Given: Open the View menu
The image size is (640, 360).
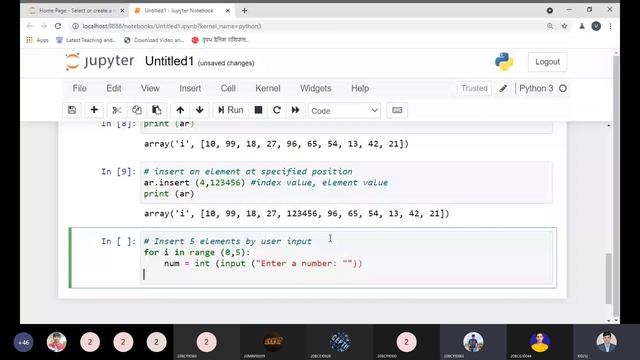Looking at the screenshot, I should 150,88.
